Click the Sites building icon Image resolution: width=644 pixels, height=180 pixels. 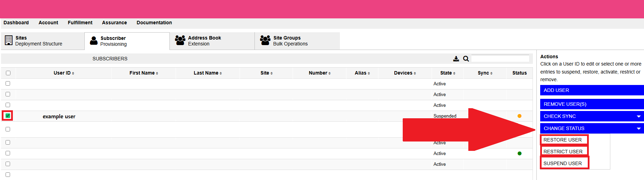[x=9, y=41]
